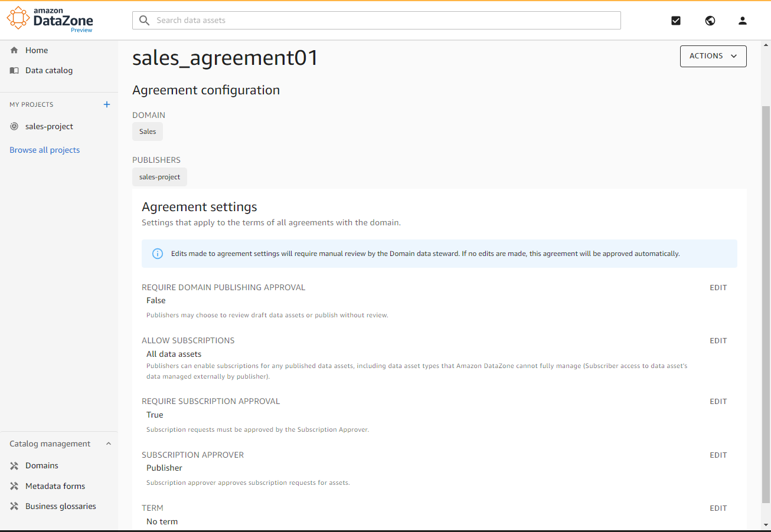Image resolution: width=771 pixels, height=532 pixels.
Task: Open Metadata forms under Catalog management
Action: pos(55,486)
